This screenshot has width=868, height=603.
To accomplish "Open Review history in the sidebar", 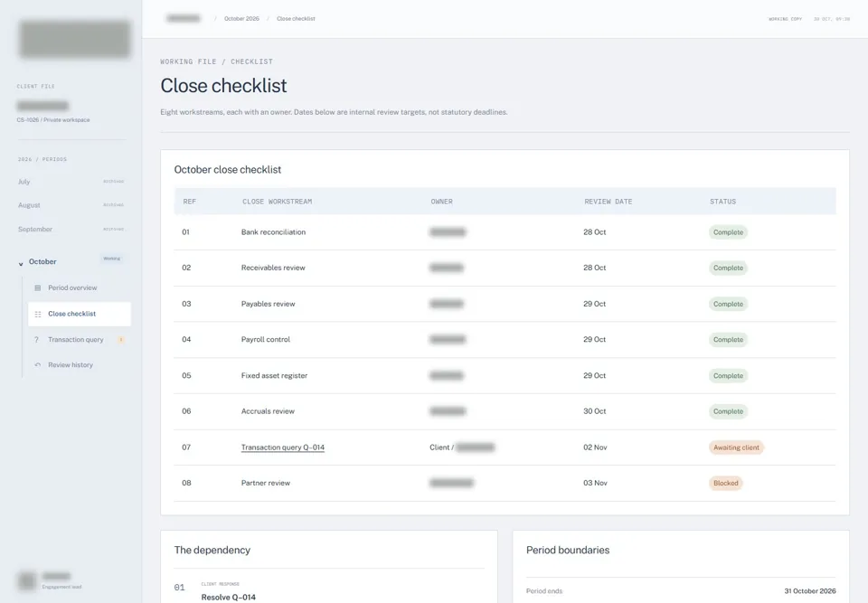I will pyautogui.click(x=71, y=365).
